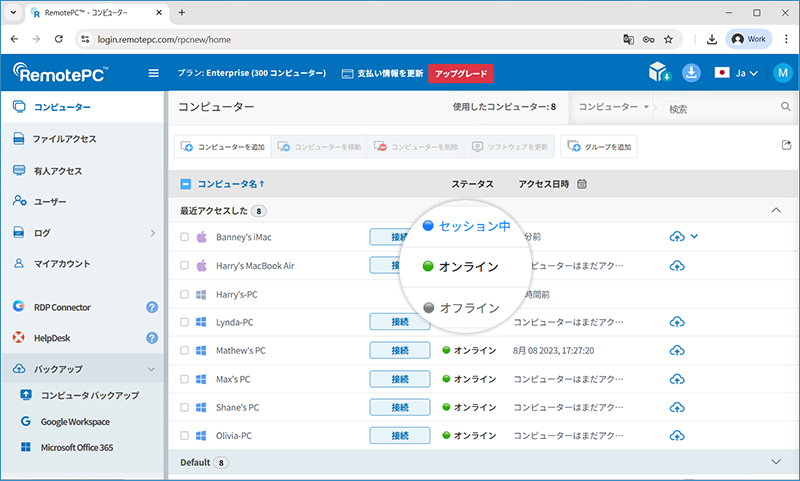
Task: Click cloud backup icon for Olivia-PC
Action: (x=677, y=436)
